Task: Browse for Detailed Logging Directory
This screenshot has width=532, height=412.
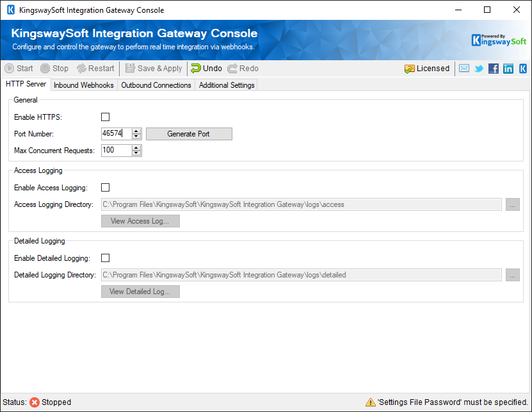Action: 513,275
